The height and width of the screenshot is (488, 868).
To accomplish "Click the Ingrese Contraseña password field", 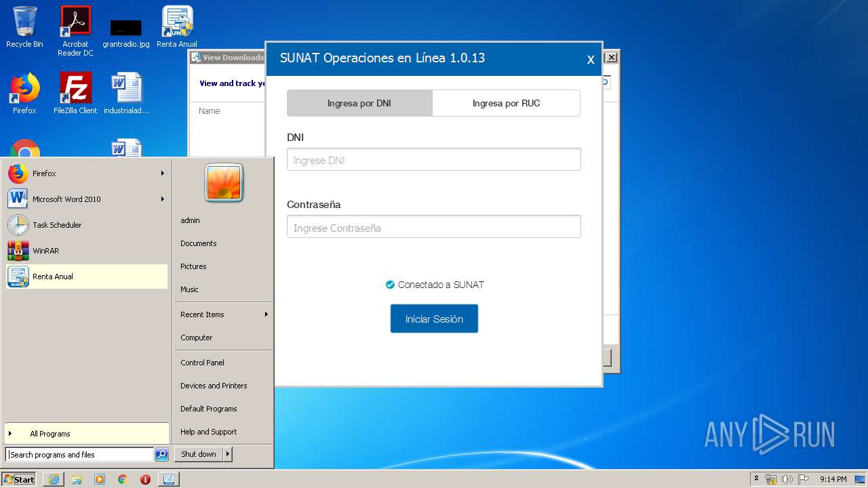I will (434, 227).
